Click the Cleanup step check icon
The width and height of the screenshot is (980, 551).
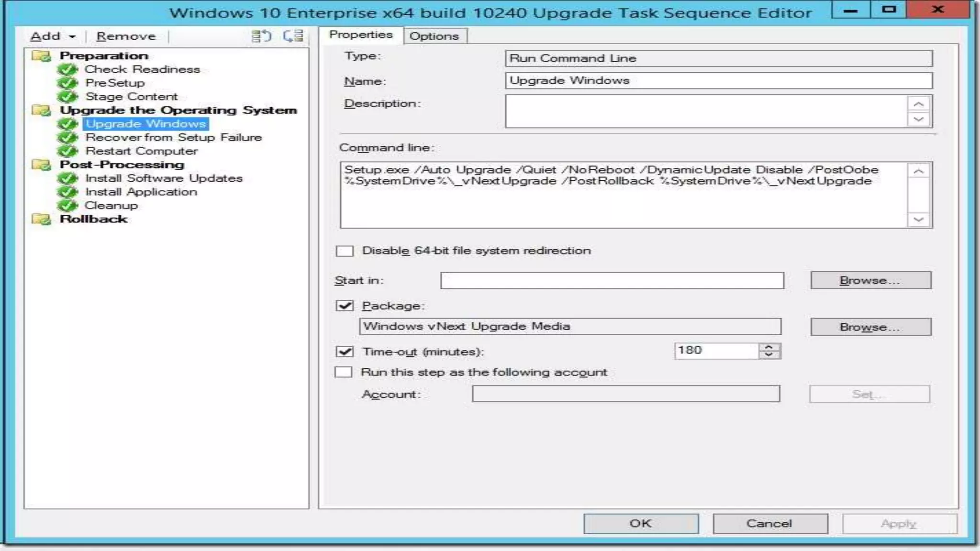point(67,206)
